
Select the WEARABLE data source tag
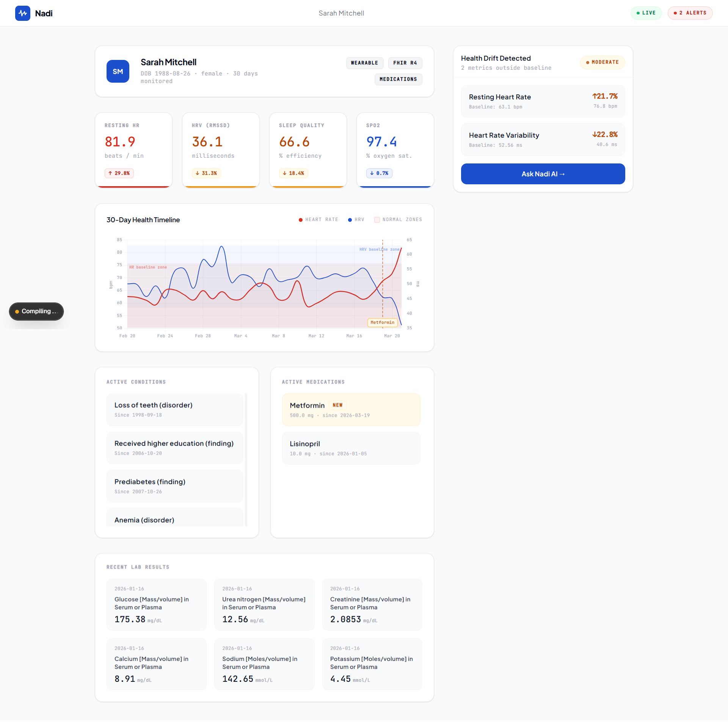pos(364,63)
